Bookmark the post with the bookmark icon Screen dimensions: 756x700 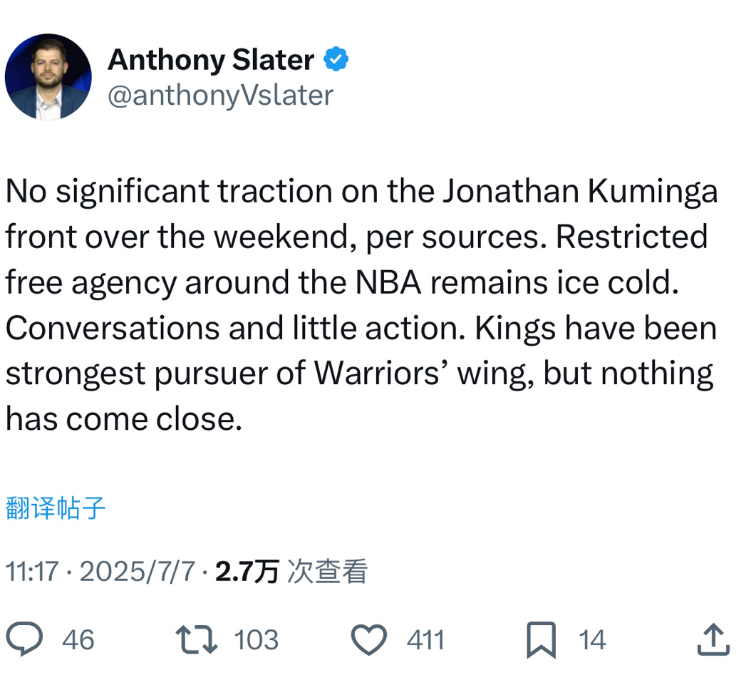click(x=541, y=640)
